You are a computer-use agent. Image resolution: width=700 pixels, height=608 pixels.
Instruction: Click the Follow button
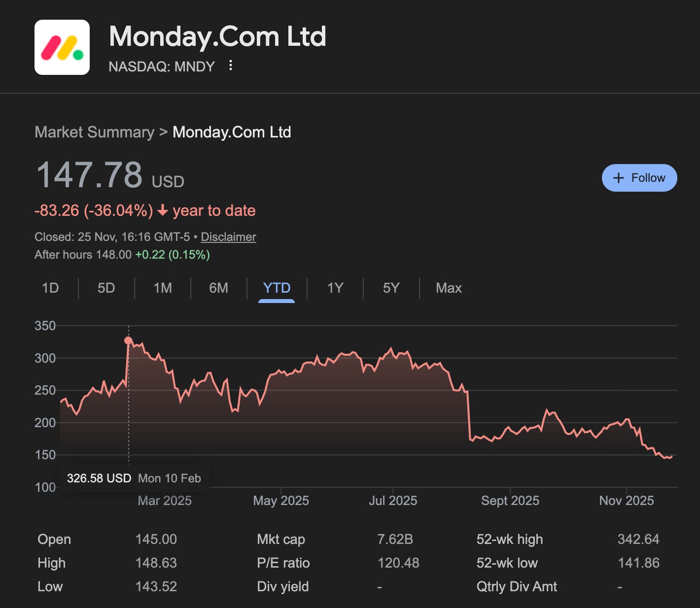[639, 178]
